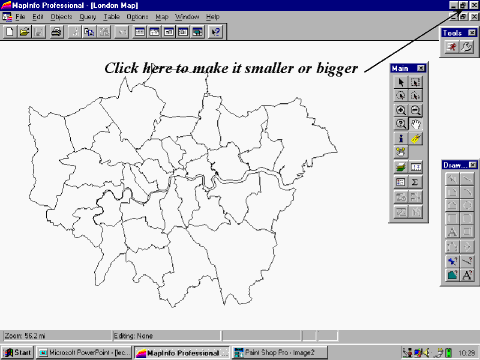480x360 pixels.
Task: Click the New Table toolbar icon
Action: tap(10, 32)
